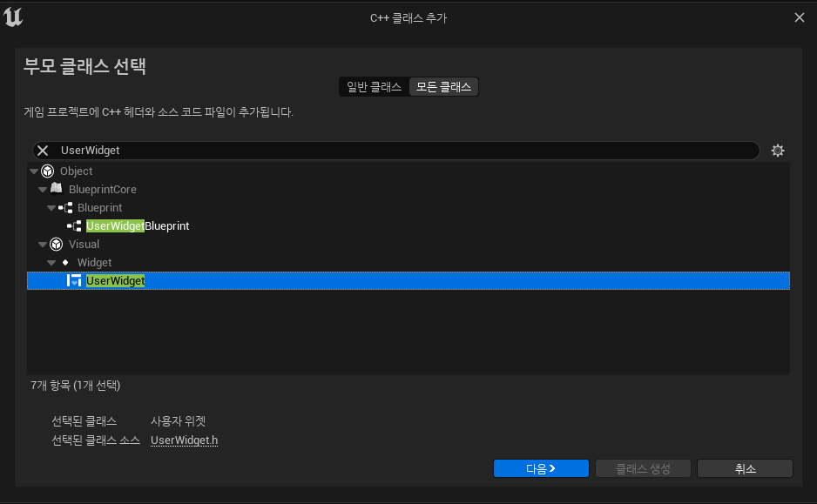817x504 pixels.
Task: Clear the UserWidget search text
Action: click(x=43, y=151)
